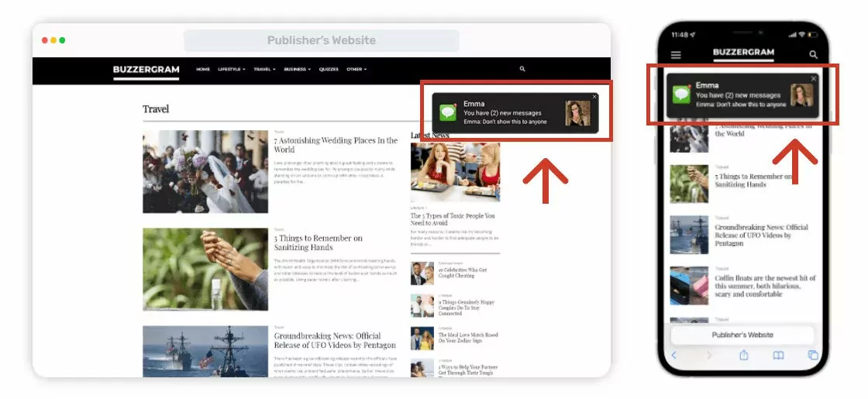Open '10 Celebrities Who Got Caught Cheating'
This screenshot has width=868, height=399.
(463, 273)
